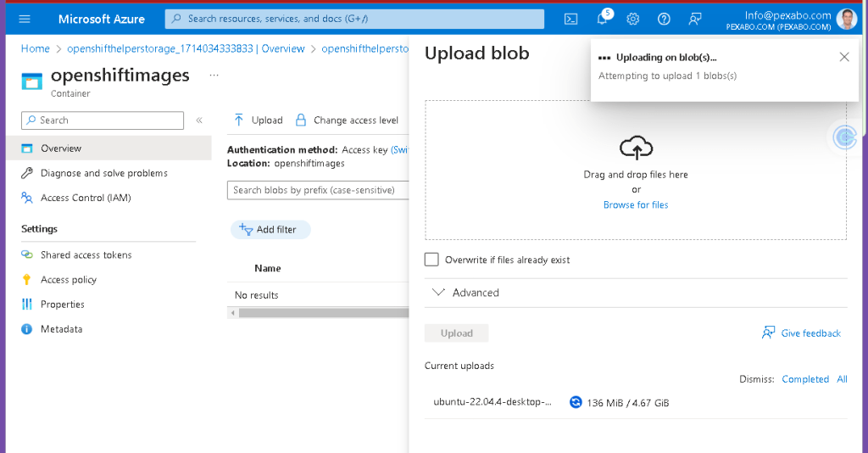
Task: Click the user account avatar
Action: (x=847, y=19)
